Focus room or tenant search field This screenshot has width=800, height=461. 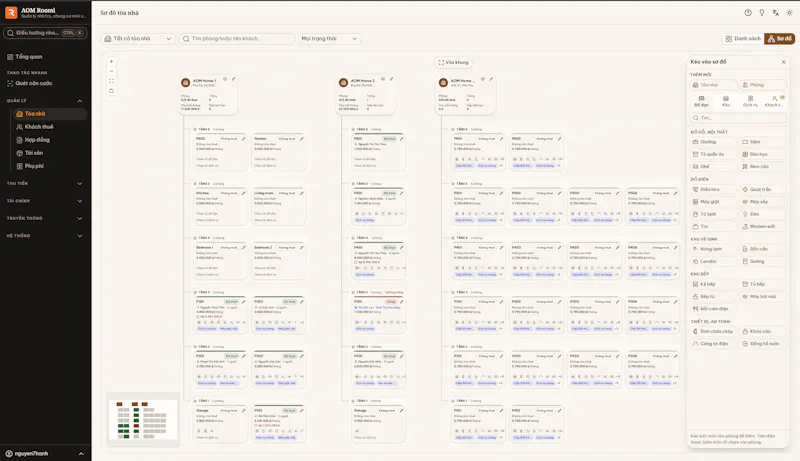coord(237,39)
